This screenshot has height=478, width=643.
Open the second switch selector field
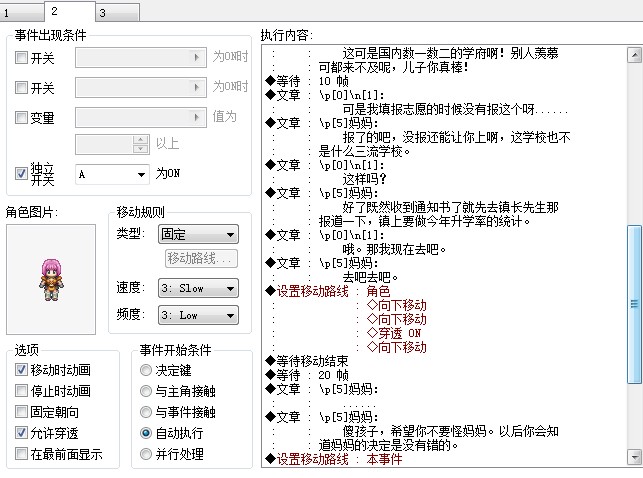point(141,87)
